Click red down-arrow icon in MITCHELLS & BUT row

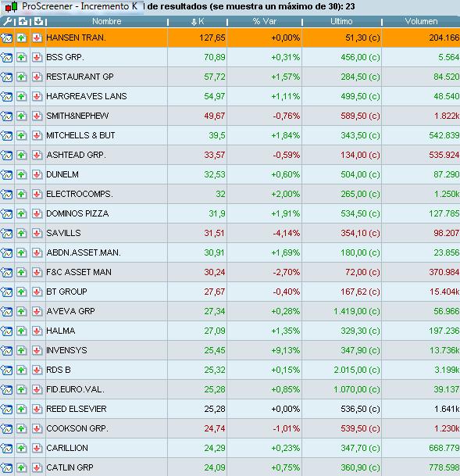[x=37, y=135]
